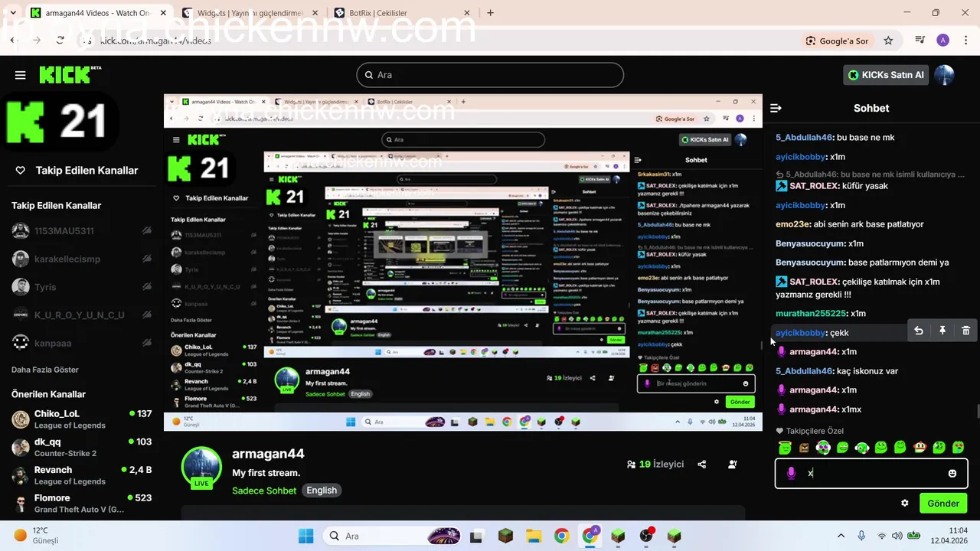Pin ayicikbobby's çekk message
The image size is (980, 551).
tap(942, 331)
